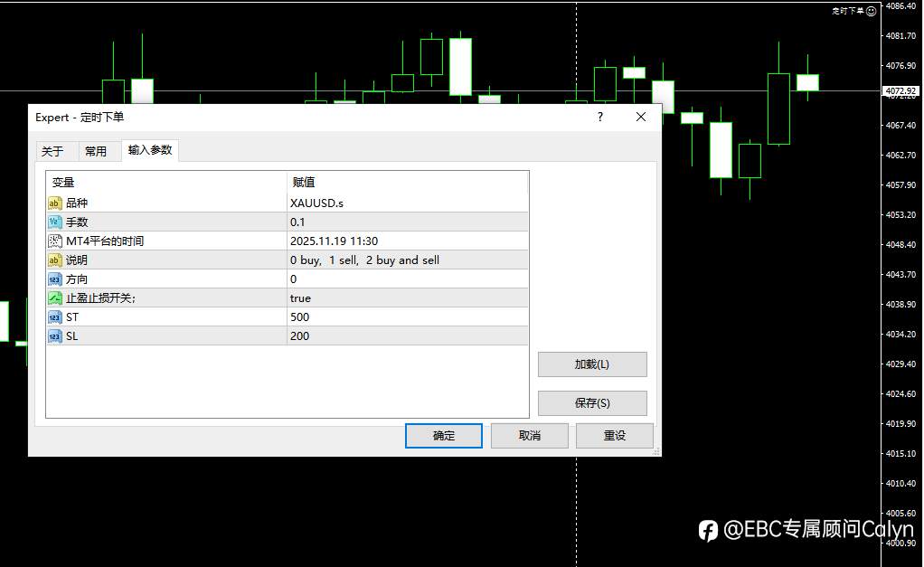
Task: Select the 输入参数 tab
Action: point(150,150)
